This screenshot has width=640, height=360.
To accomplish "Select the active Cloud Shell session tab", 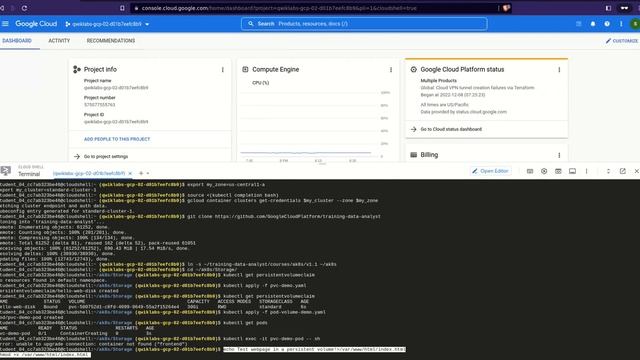I will point(89,173).
